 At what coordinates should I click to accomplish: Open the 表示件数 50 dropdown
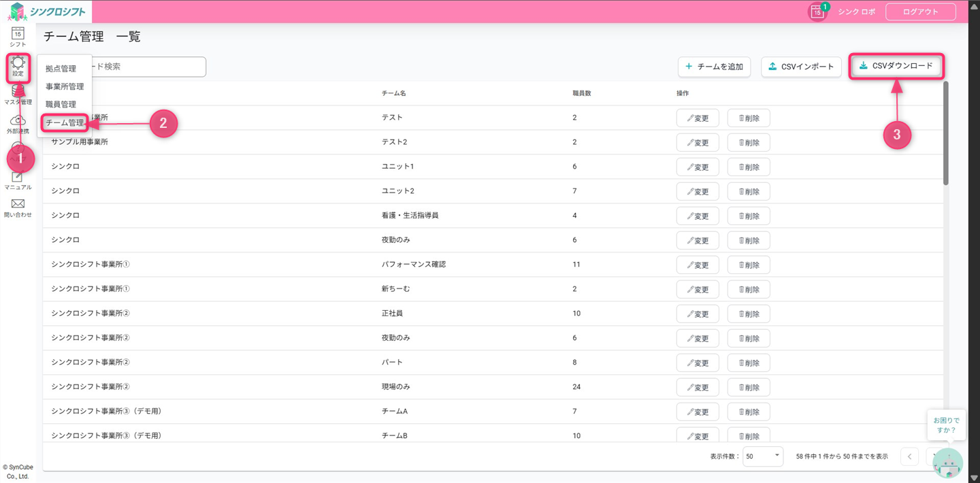coord(762,456)
